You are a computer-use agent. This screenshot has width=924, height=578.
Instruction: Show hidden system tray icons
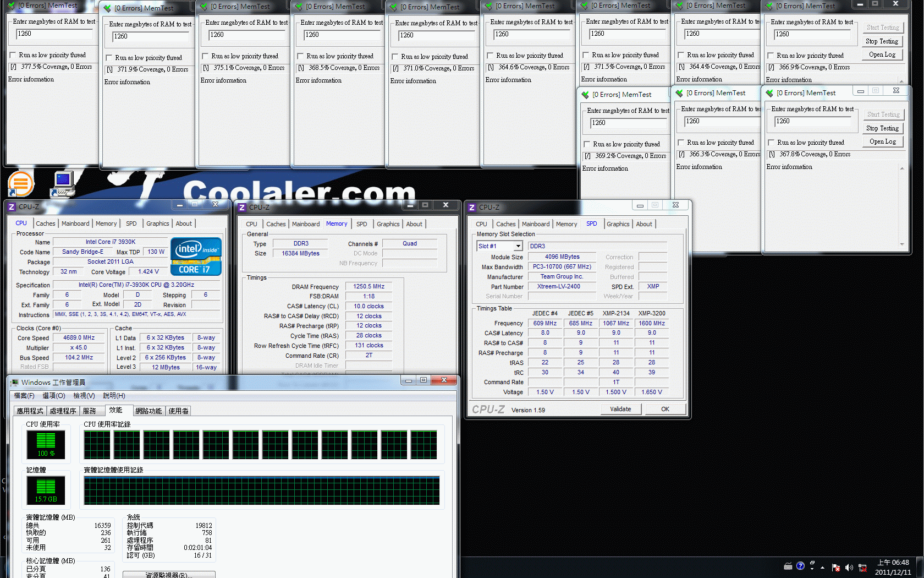[823, 568]
